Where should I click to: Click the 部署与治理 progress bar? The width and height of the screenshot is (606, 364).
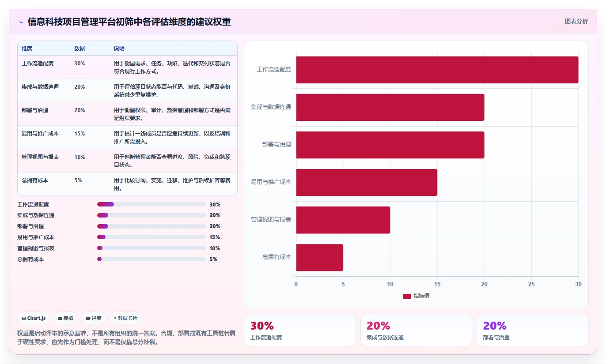click(151, 226)
